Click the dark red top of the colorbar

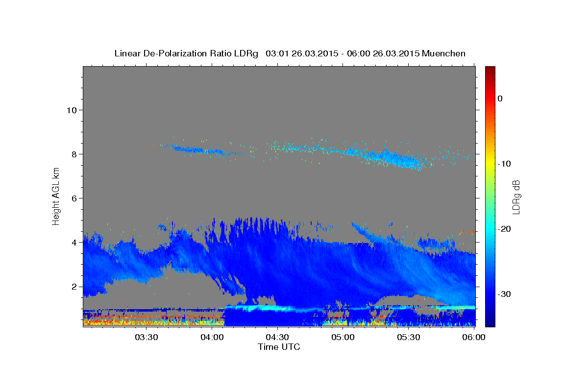click(490, 70)
